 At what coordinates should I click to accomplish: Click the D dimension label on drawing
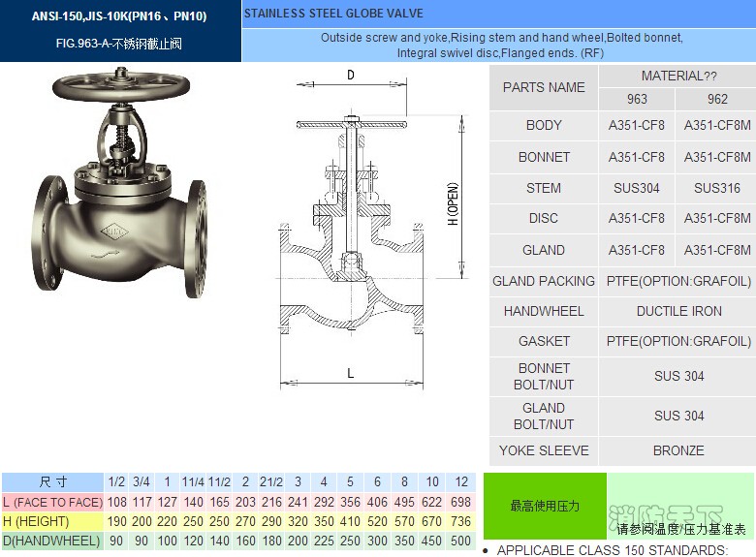coord(350,76)
